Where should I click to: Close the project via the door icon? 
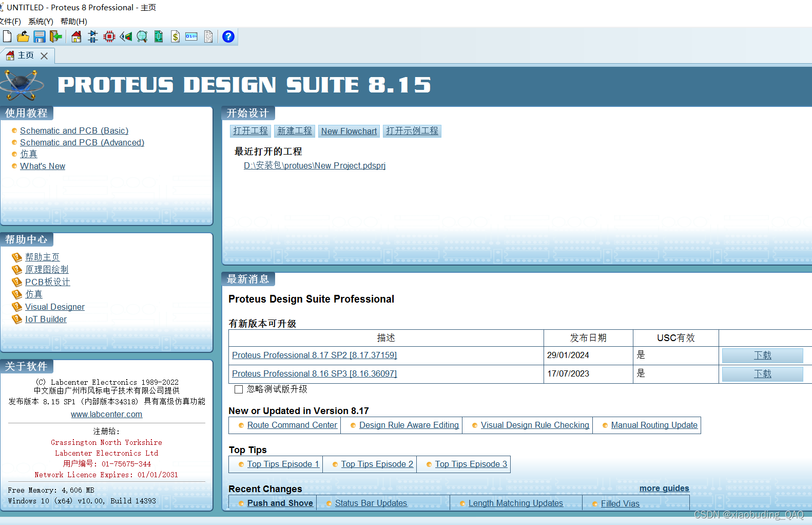(55, 36)
